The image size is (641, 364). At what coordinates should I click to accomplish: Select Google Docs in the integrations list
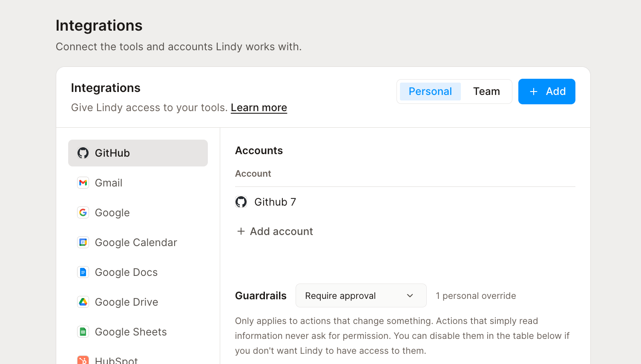(138, 272)
